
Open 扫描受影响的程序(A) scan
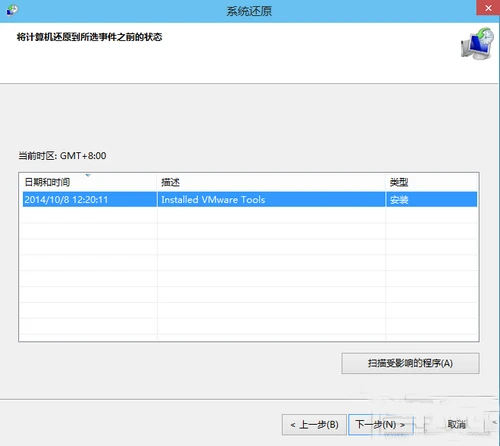click(x=410, y=363)
